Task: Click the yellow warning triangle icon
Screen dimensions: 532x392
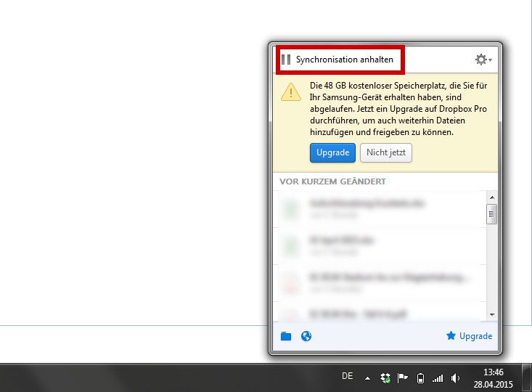Action: click(x=291, y=92)
